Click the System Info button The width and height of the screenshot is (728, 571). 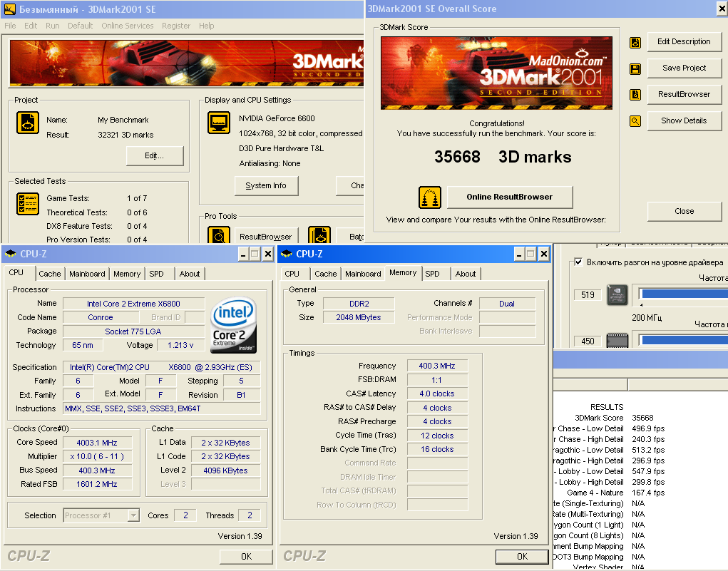coord(266,185)
